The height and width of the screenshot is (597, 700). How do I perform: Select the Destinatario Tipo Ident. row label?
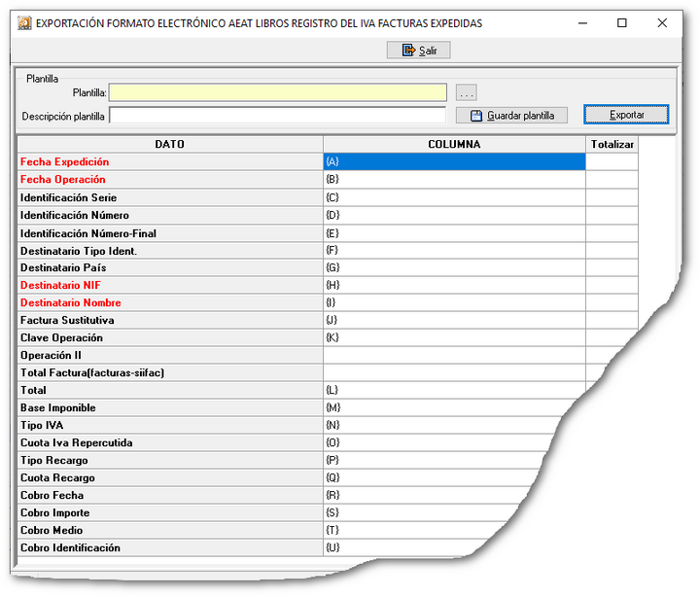[x=170, y=251]
